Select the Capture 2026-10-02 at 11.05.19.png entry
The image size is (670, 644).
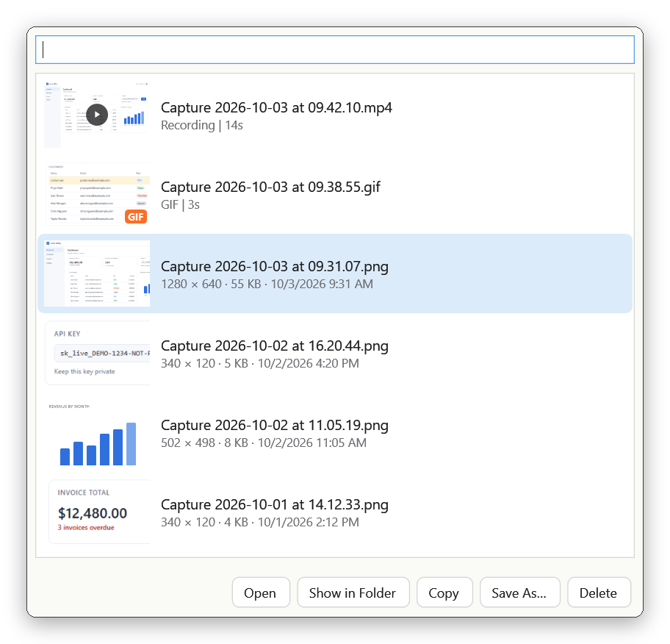click(334, 432)
